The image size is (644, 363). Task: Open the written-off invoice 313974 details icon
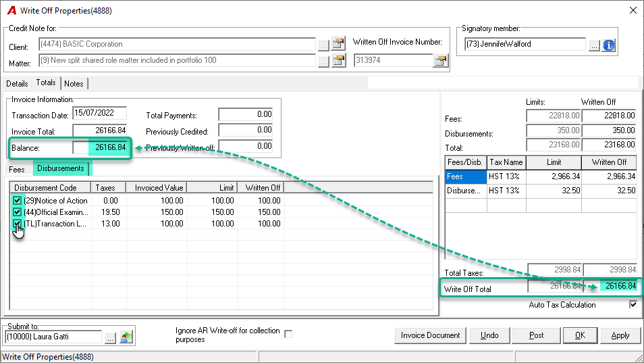pyautogui.click(x=440, y=61)
